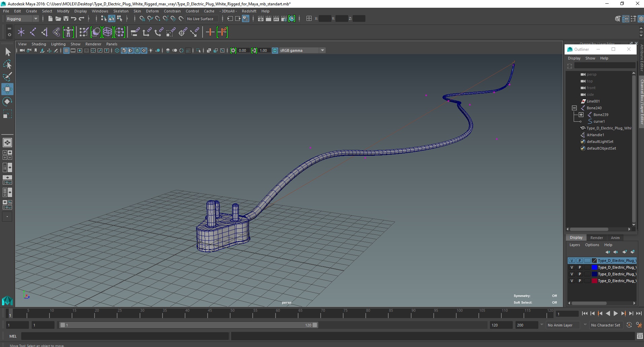This screenshot has height=347, width=644.
Task: Select the arrow Select tool in toolbox
Action: (x=8, y=52)
